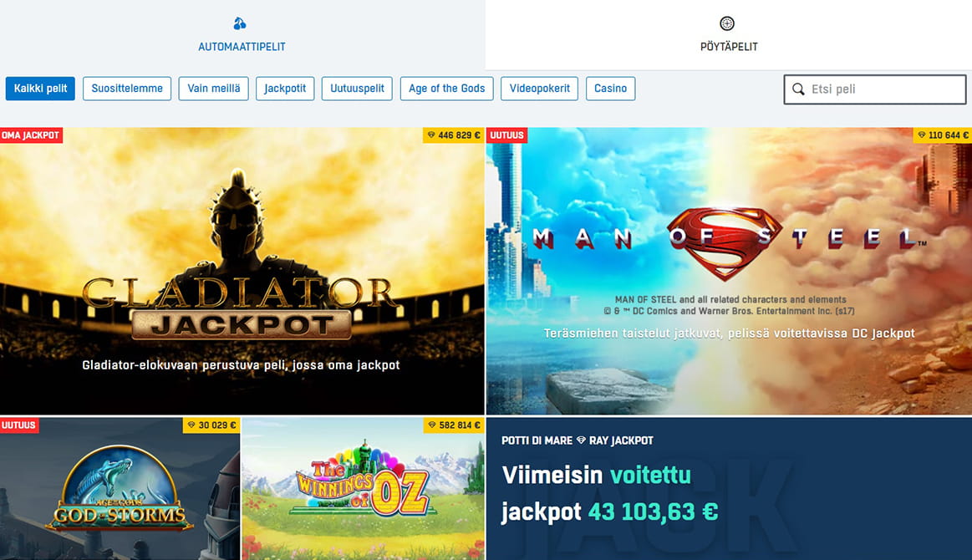Click the diamond icon beside RAY Jackpot
Screen dimensions: 972x560
click(581, 440)
